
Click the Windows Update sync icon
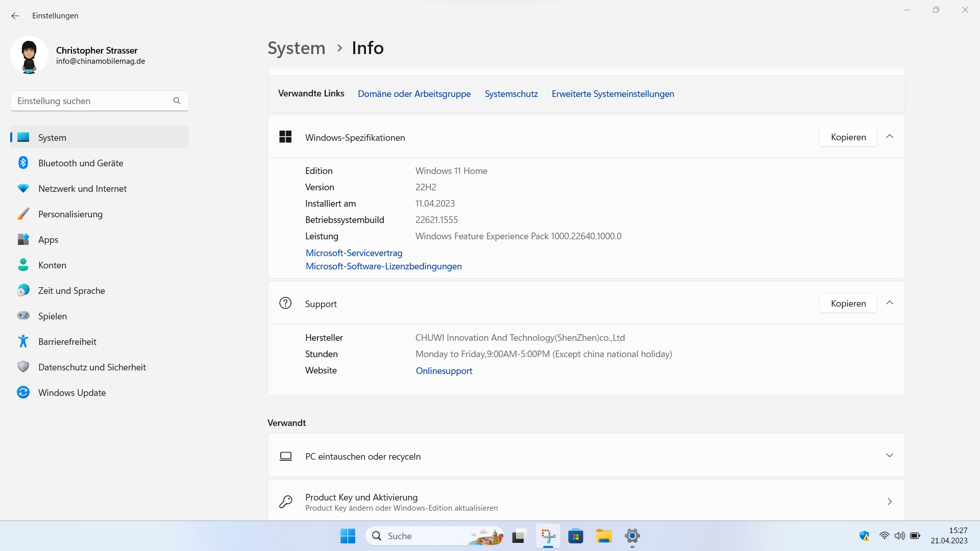click(23, 392)
